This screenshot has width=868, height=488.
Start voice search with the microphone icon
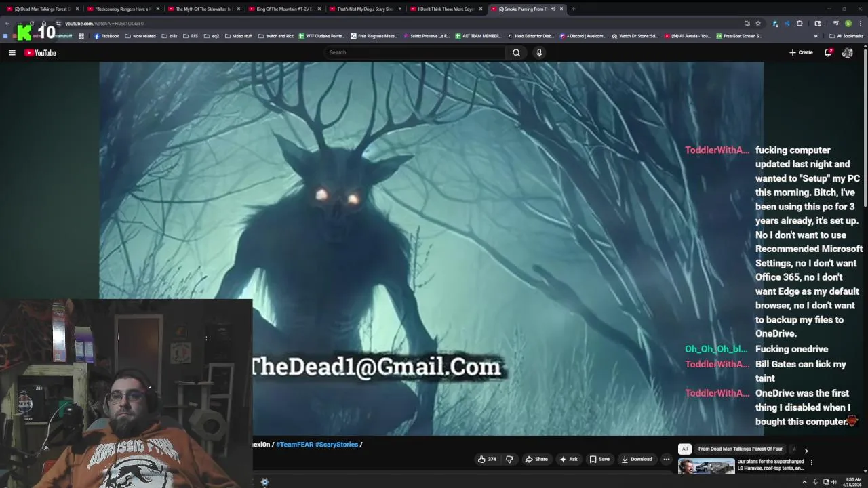pyautogui.click(x=539, y=52)
